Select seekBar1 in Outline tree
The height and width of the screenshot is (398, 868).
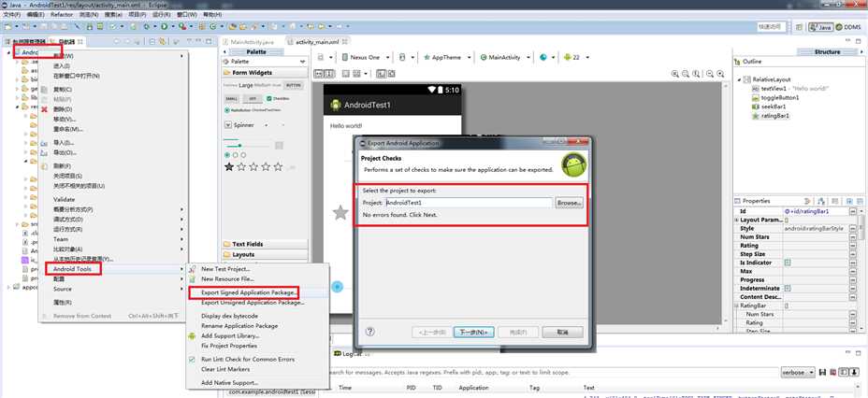pos(768,107)
